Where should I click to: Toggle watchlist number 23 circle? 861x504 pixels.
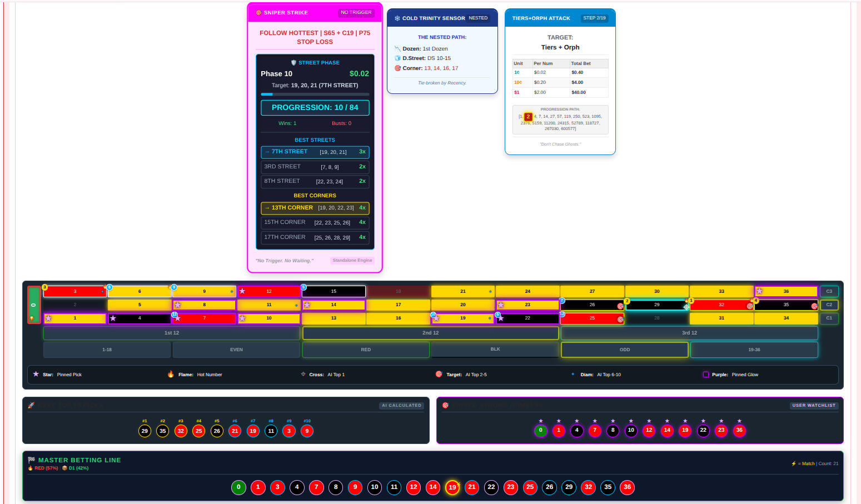coord(721,430)
